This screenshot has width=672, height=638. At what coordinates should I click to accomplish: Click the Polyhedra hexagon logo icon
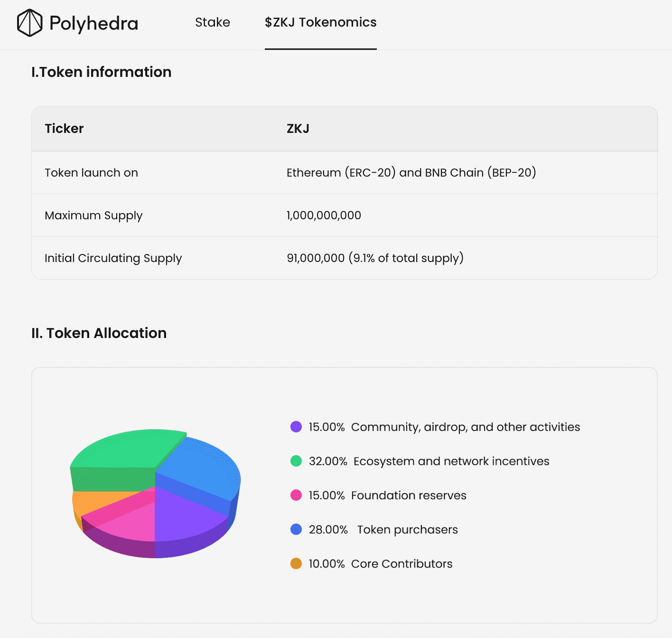point(29,23)
